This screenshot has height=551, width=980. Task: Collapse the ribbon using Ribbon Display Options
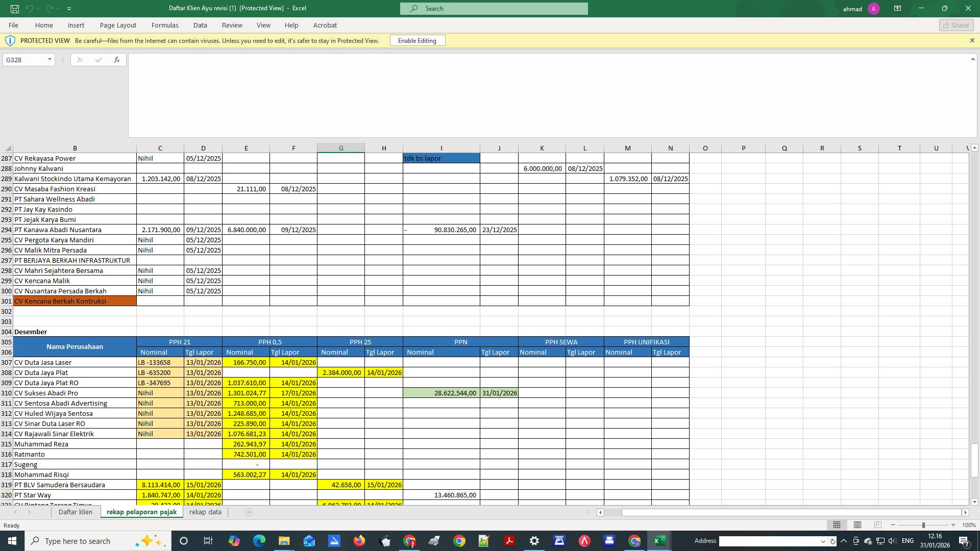[897, 8]
